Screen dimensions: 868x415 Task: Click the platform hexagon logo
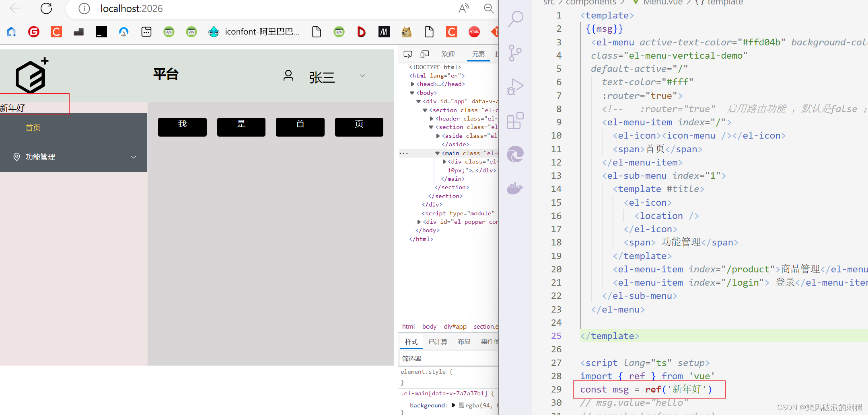32,75
